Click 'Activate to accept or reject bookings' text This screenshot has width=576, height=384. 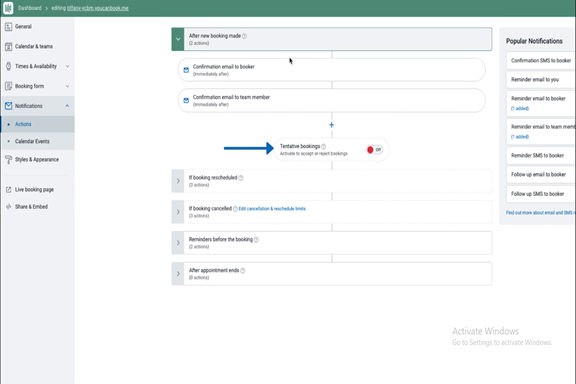[314, 154]
